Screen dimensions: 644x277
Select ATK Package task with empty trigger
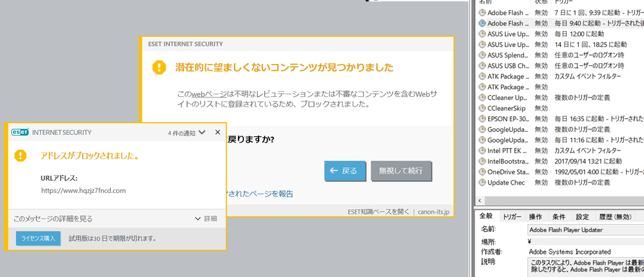tap(560, 87)
